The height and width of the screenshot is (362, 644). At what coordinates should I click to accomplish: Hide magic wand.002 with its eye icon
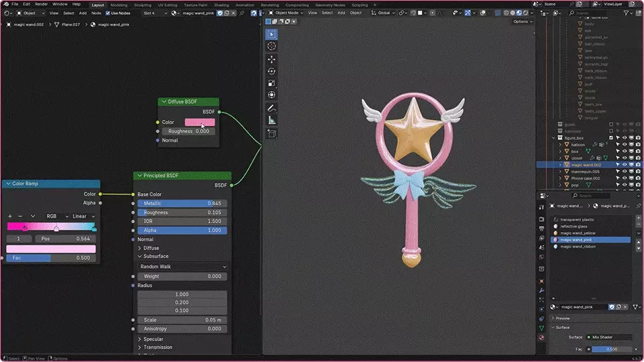625,165
